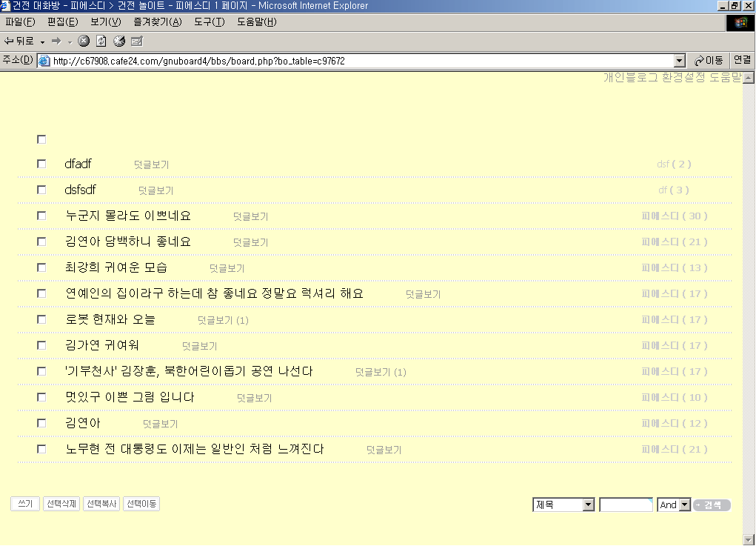Open the 보기(V) menu
Viewport: 756px width, 546px height.
point(106,22)
